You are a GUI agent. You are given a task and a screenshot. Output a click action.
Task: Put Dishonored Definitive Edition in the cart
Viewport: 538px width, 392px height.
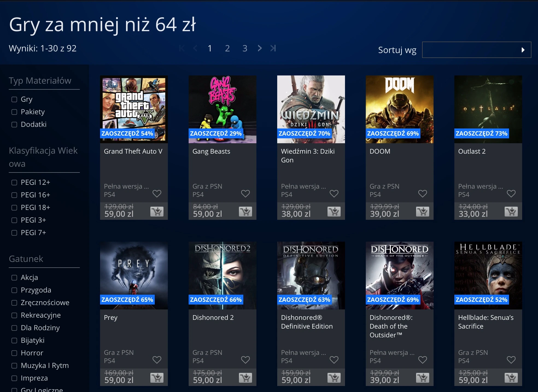(334, 378)
